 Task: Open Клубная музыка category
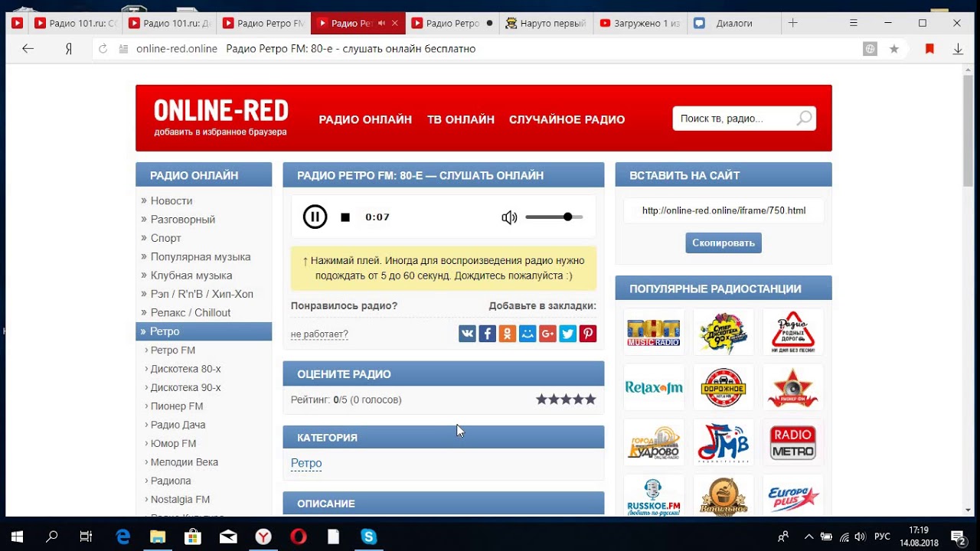click(x=191, y=275)
